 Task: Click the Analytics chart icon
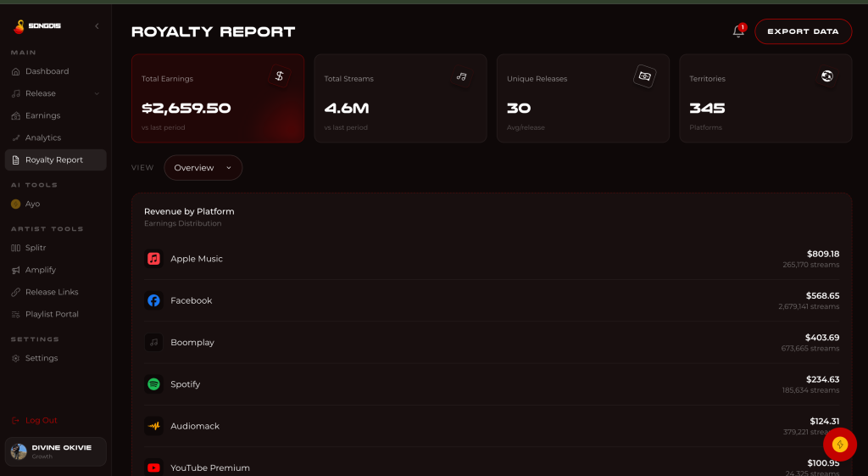[15, 138]
